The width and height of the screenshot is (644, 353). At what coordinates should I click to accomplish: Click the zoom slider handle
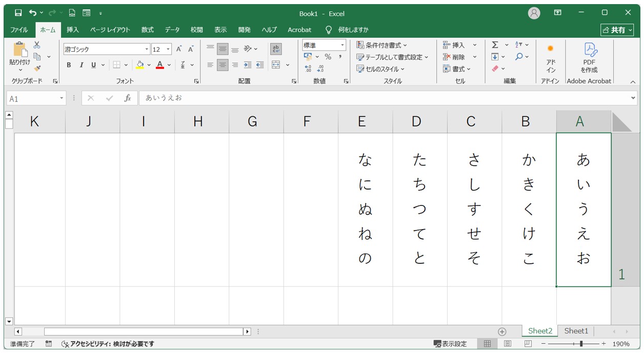tap(581, 344)
